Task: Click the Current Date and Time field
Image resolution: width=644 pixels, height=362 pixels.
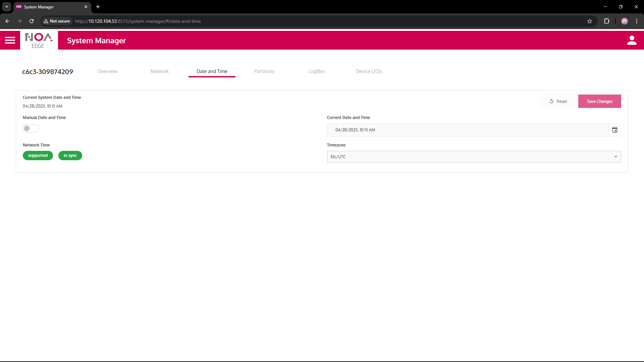Action: (468, 130)
